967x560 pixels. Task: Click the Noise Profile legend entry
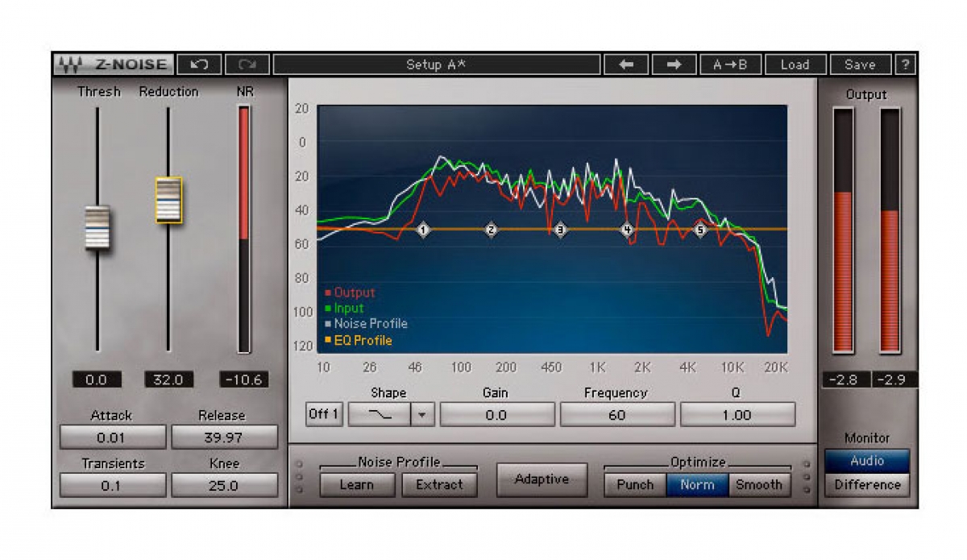[366, 323]
